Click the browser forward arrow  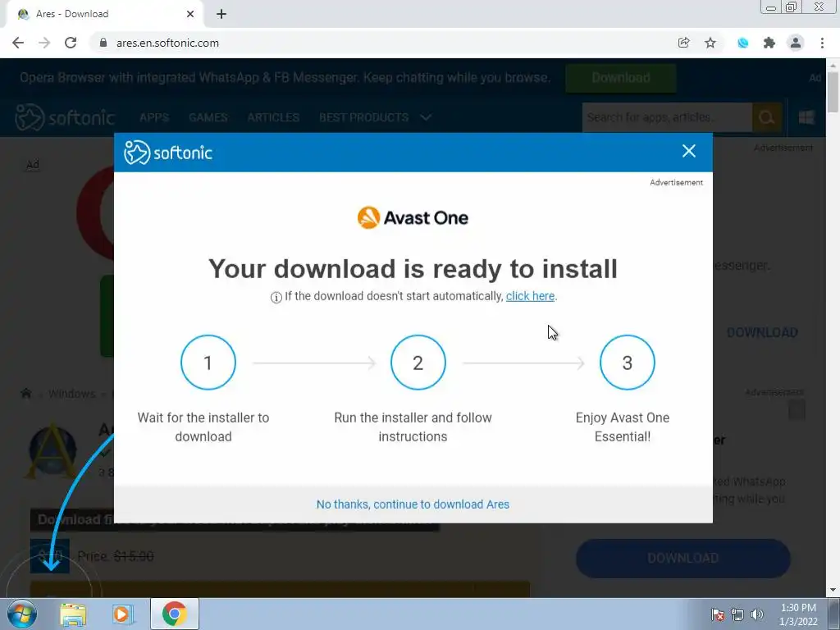point(44,43)
